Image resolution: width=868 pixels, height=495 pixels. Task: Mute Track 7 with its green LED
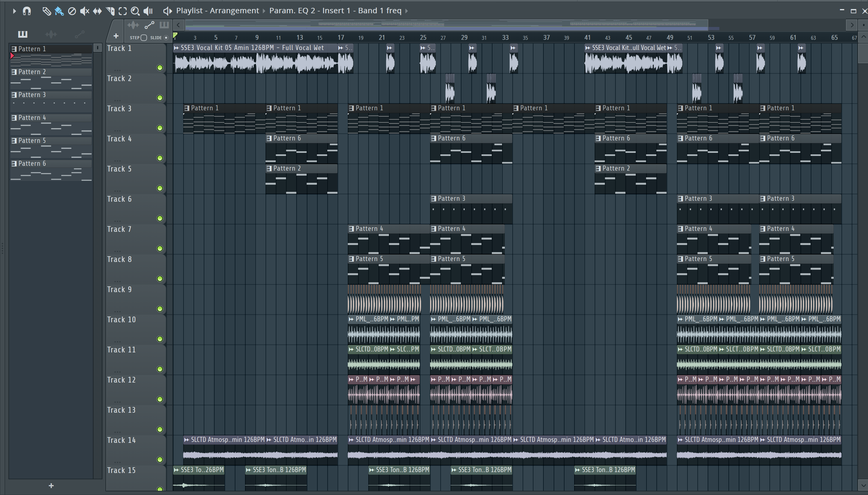[160, 248]
